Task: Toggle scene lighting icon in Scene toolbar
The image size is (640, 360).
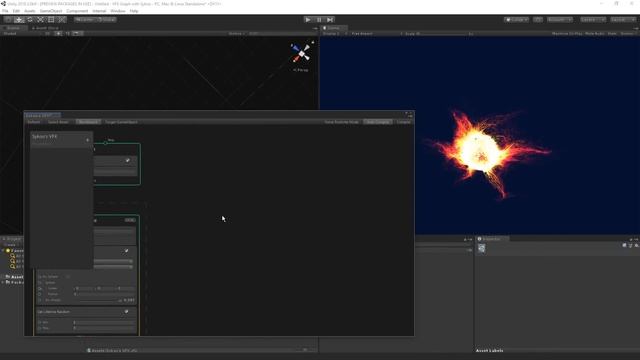Action: pos(58,33)
